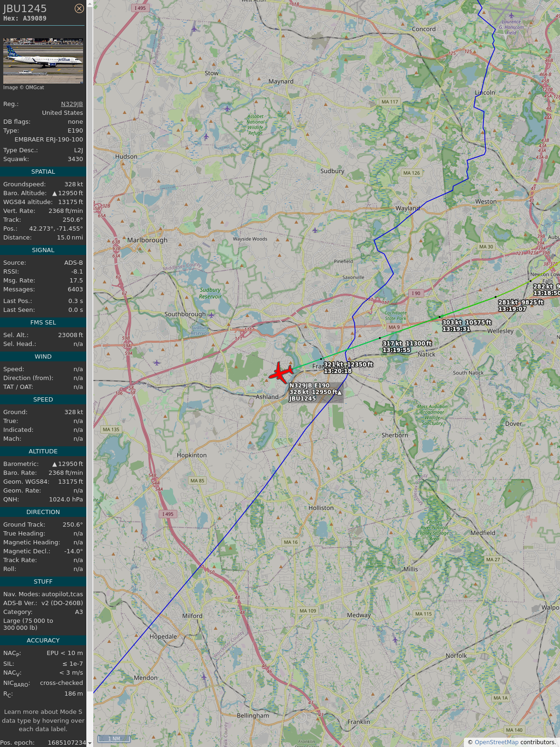Click the FMS SEL section header
The image size is (560, 747).
43,323
